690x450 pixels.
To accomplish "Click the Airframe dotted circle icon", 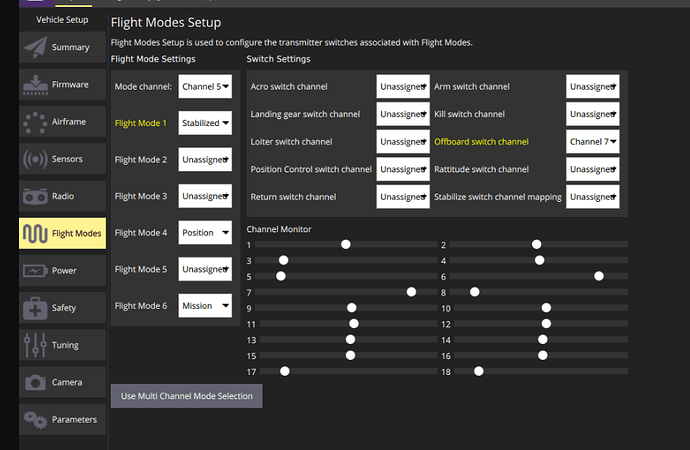I will [x=35, y=122].
